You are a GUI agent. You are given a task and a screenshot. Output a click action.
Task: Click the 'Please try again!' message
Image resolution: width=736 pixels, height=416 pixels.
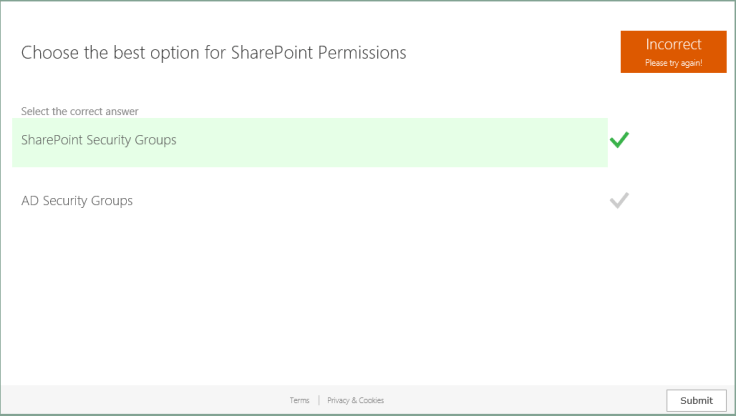pos(673,63)
